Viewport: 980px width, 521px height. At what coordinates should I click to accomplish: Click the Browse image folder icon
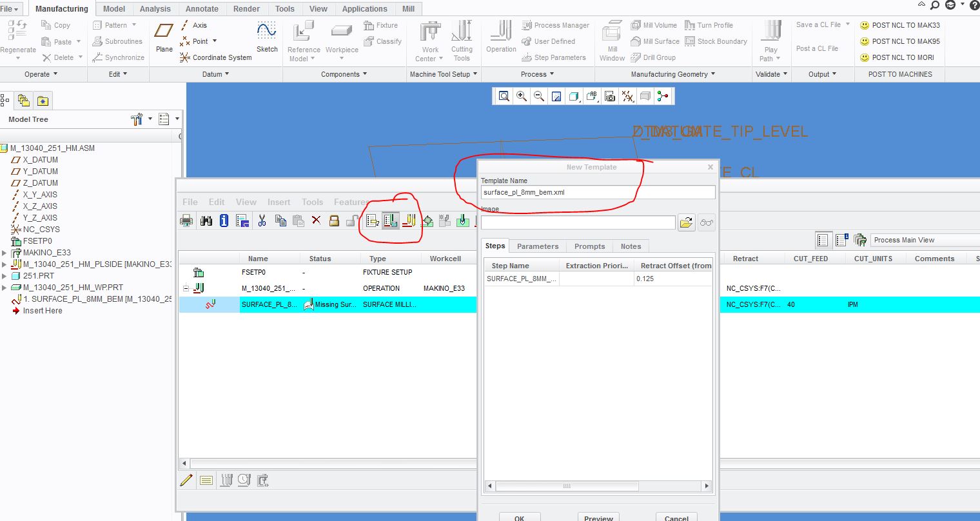point(686,222)
